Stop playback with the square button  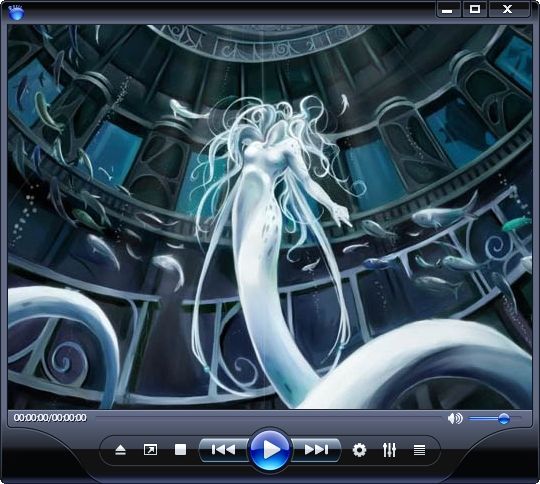[x=180, y=450]
